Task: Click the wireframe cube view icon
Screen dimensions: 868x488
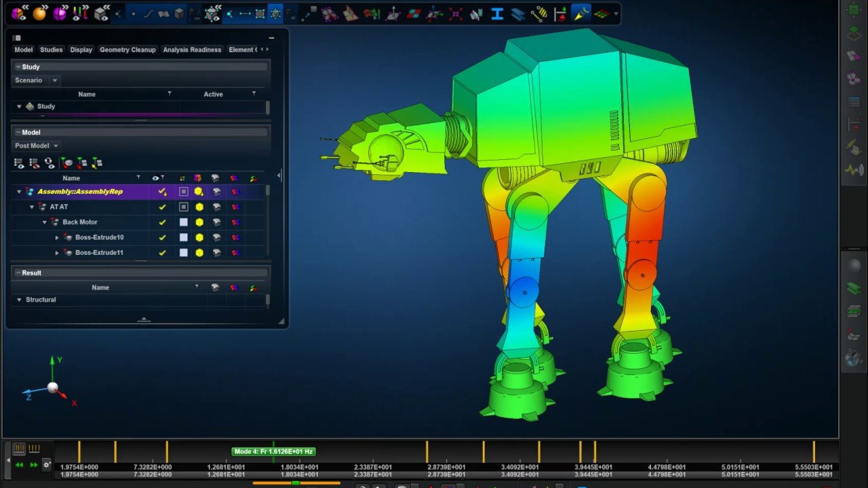Action: 212,14
